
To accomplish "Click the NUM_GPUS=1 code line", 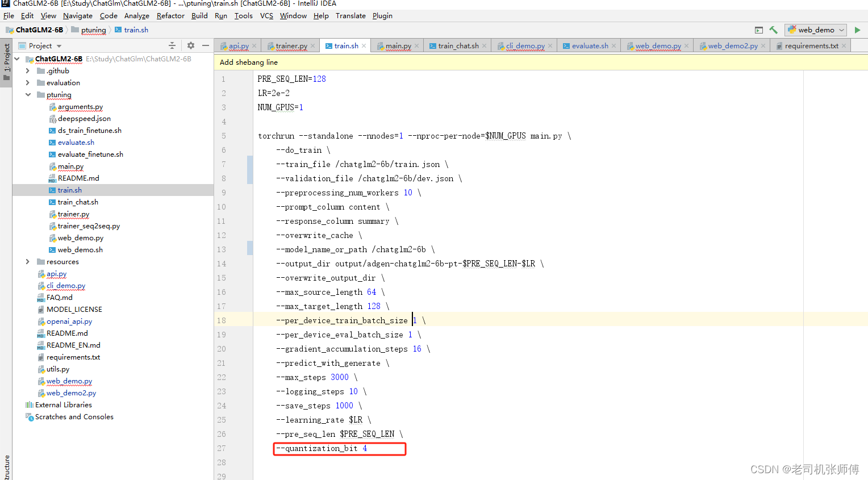I will (281, 107).
